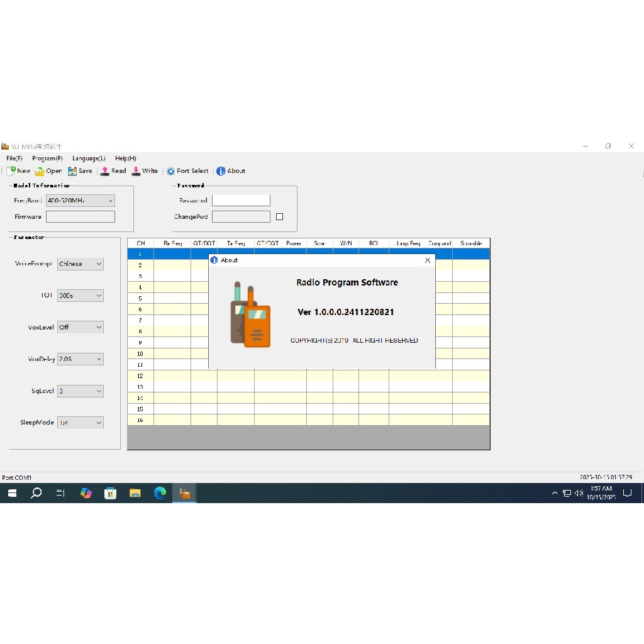Viewport: 644px width, 644px height.
Task: Click the Save toolbar icon
Action: coord(72,171)
